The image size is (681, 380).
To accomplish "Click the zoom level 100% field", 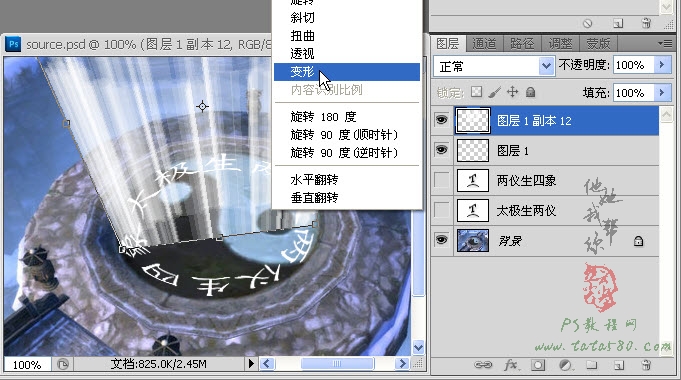I will (27, 364).
